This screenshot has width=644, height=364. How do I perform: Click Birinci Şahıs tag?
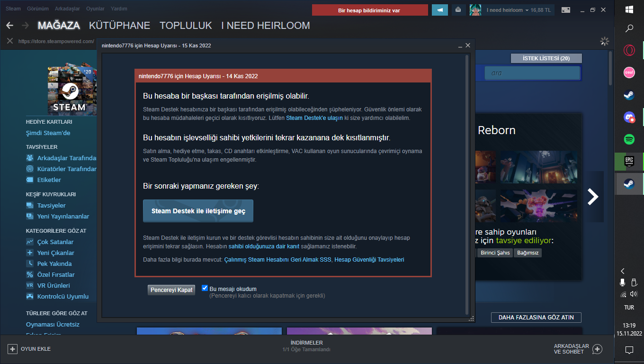[495, 253]
